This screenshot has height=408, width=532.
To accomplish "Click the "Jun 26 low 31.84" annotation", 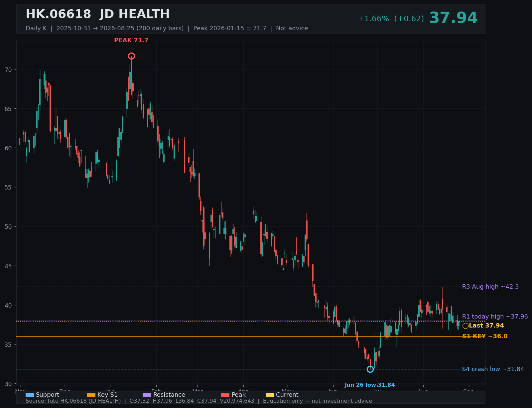I will point(370,385).
